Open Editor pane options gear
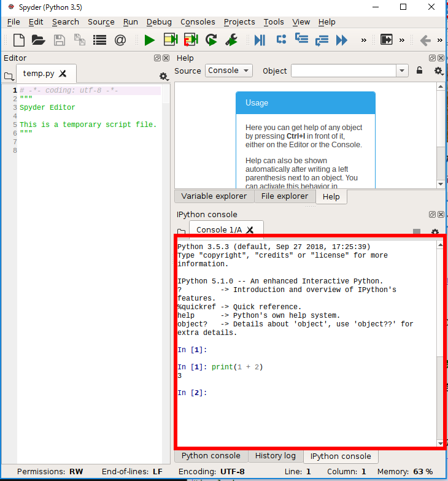448x481 pixels. coord(164,76)
